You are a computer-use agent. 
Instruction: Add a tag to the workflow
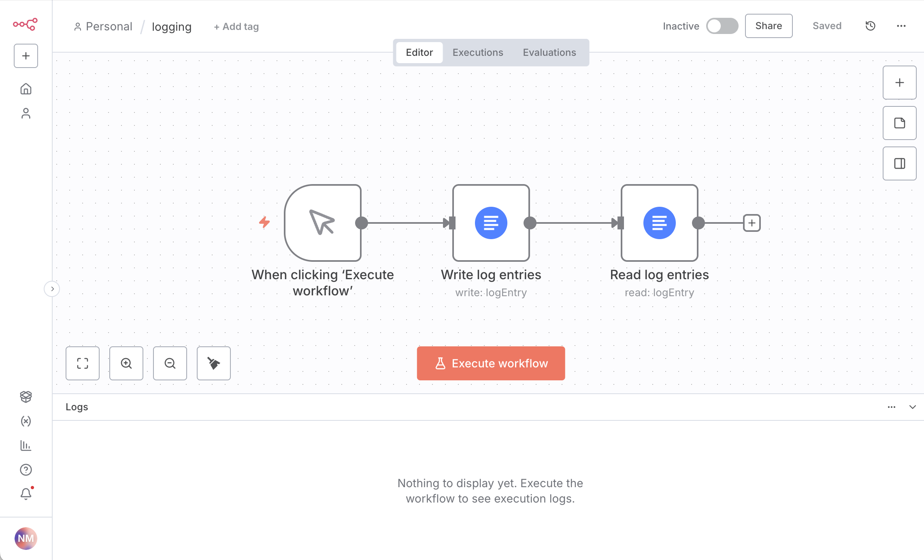click(x=236, y=26)
